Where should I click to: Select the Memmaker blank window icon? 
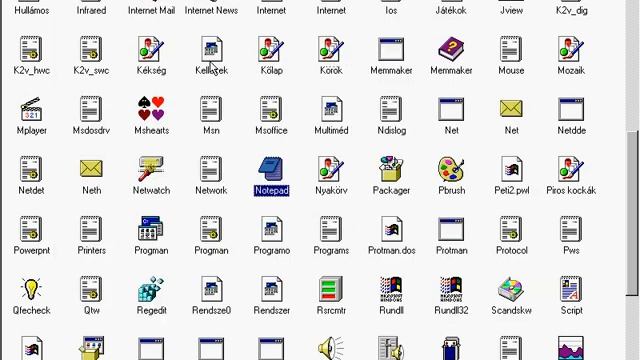391,49
